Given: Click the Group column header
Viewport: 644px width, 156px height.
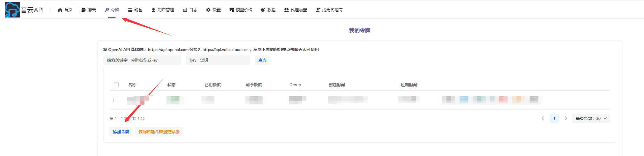Looking at the screenshot, I should pyautogui.click(x=295, y=85).
